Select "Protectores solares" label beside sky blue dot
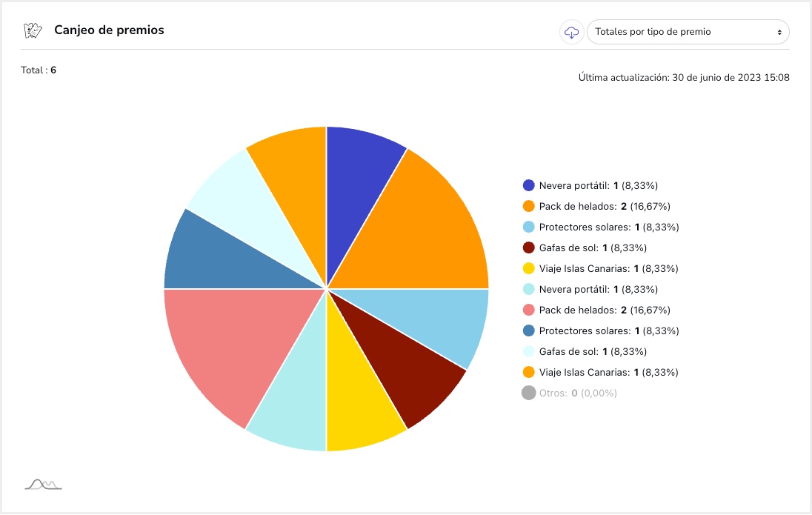Image resolution: width=812 pixels, height=515 pixels. pyautogui.click(x=609, y=227)
